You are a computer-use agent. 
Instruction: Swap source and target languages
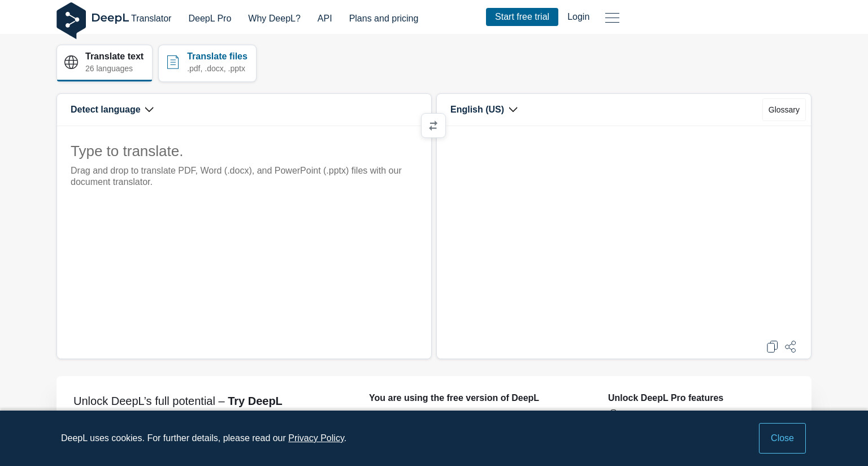coord(433,126)
